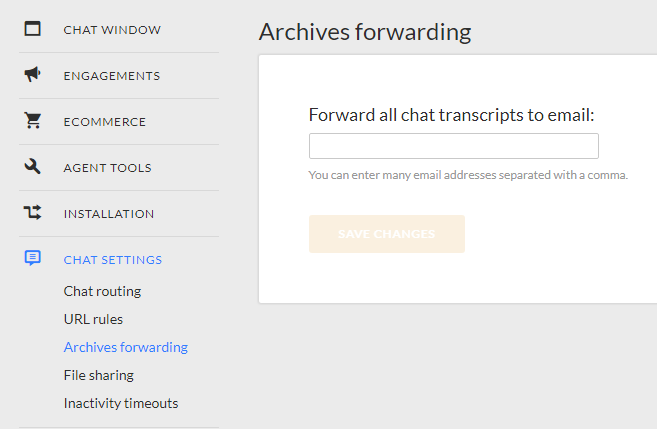Image resolution: width=657 pixels, height=429 pixels.
Task: Navigate to File sharing settings
Action: coord(99,375)
